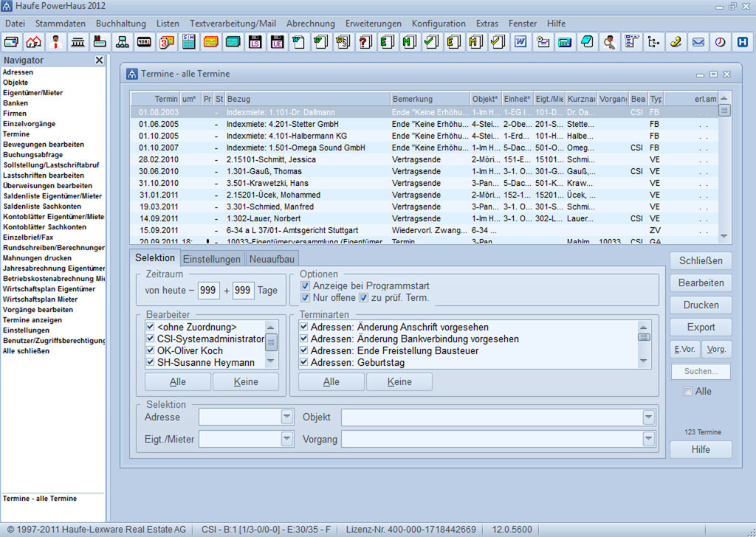Click the yellow E document icon
756x537 pixels.
coord(454,42)
